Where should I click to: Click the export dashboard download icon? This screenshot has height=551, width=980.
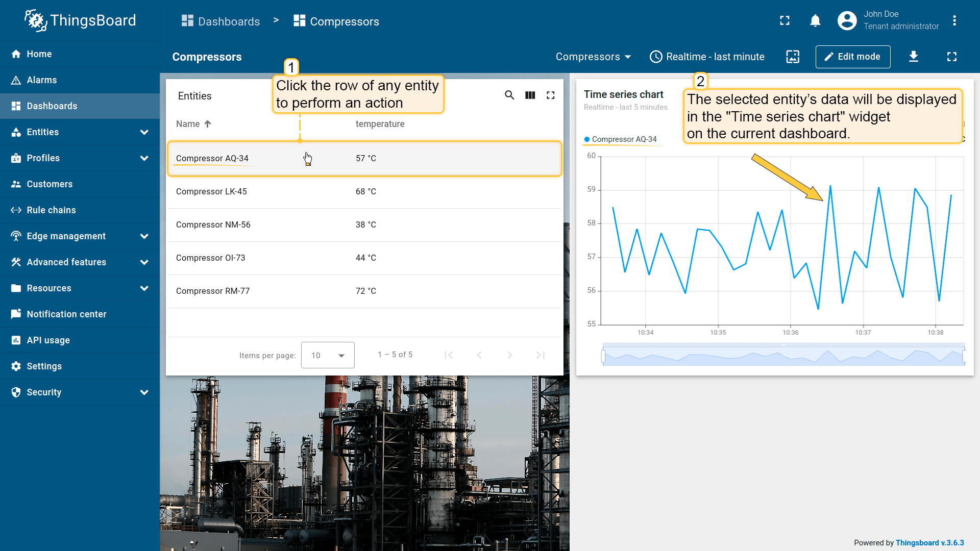coord(914,57)
